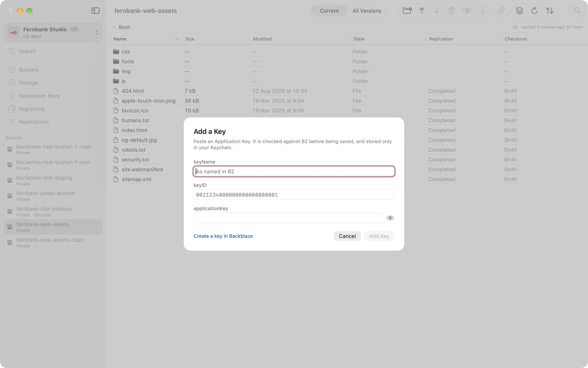
Task: Click the download arrow icon
Action: coord(436,11)
